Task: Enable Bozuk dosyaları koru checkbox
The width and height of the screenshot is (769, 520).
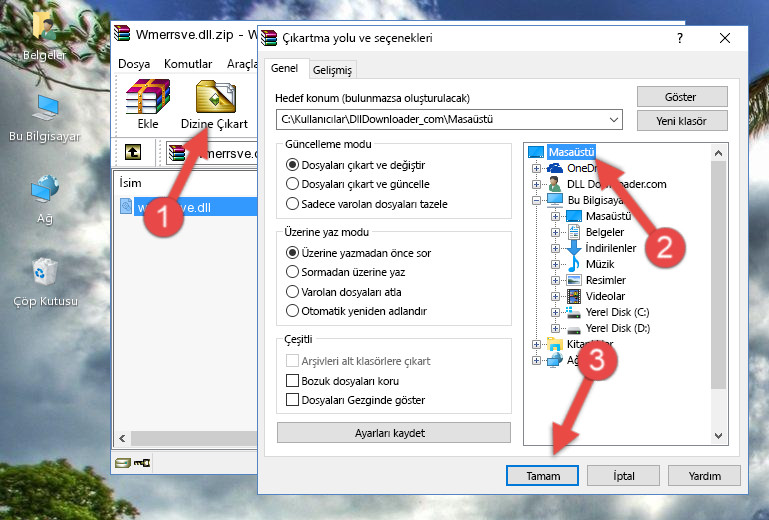Action: (x=292, y=381)
